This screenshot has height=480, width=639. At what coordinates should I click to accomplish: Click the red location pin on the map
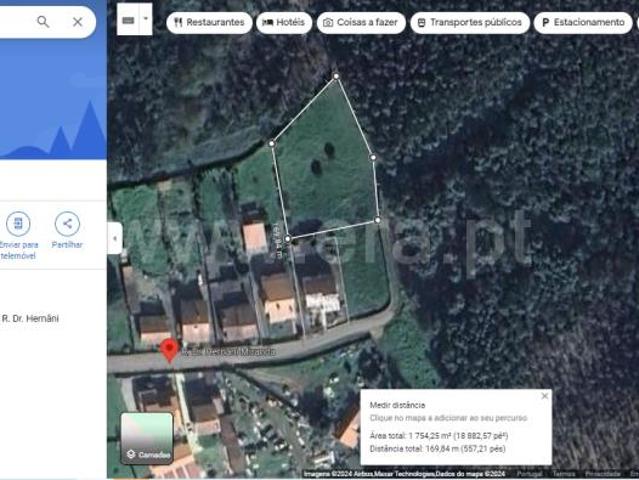coord(169,349)
